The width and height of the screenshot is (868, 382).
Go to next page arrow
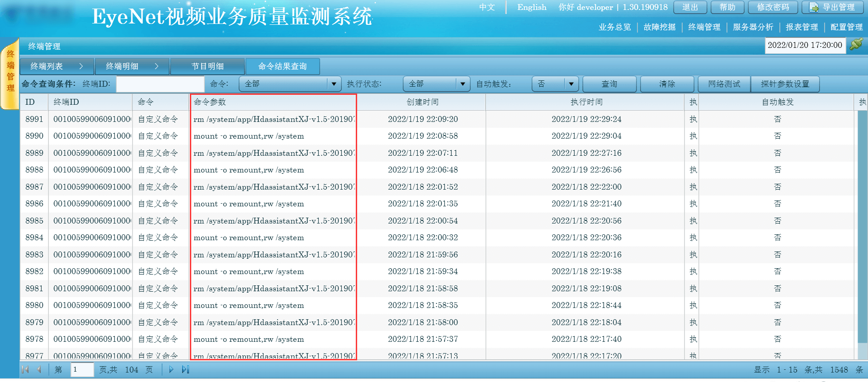(x=171, y=370)
